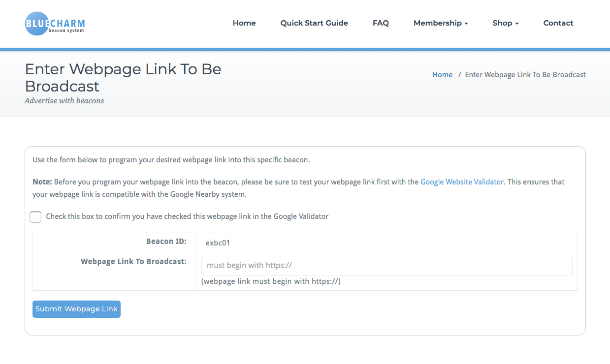Click the Submit Webpage Link button
The image size is (610, 364).
(76, 309)
